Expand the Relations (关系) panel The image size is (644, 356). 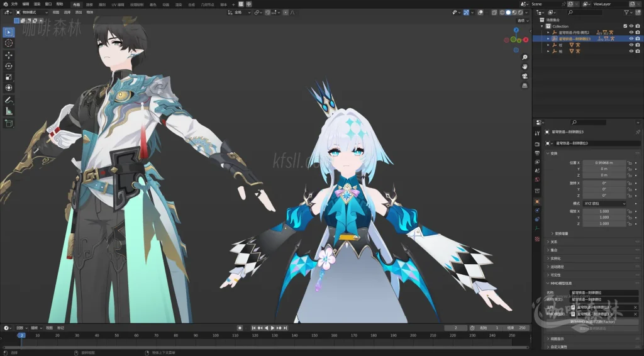click(x=553, y=242)
